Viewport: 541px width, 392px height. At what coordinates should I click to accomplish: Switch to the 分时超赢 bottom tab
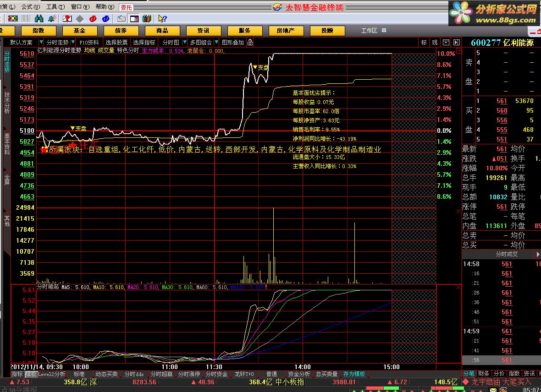click(x=161, y=374)
